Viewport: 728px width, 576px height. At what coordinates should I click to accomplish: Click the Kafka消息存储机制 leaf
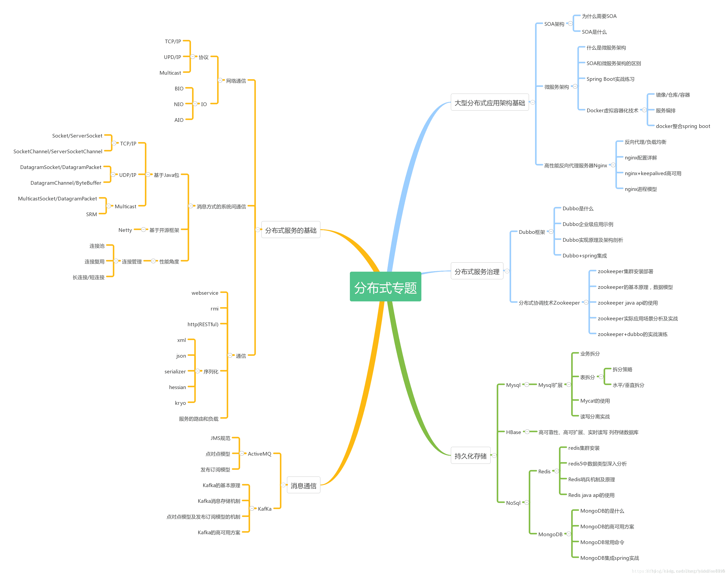pyautogui.click(x=219, y=501)
